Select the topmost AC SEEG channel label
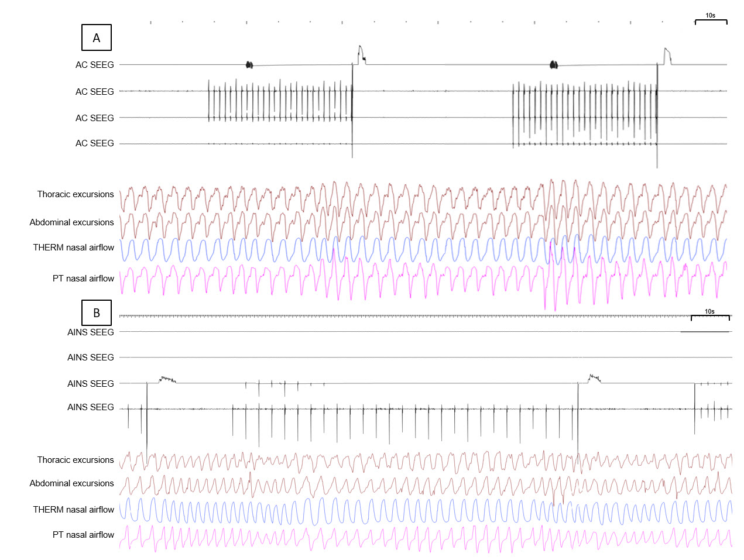 pos(94,65)
